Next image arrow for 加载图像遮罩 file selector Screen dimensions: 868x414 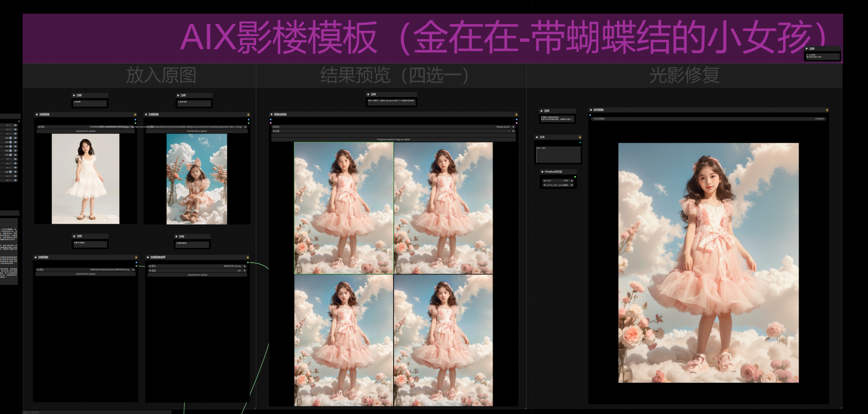coord(245,266)
